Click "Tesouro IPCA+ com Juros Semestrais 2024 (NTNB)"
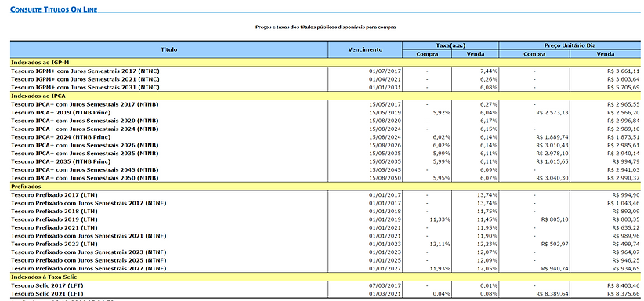Screen dimensions: 644x301 [x=85, y=129]
